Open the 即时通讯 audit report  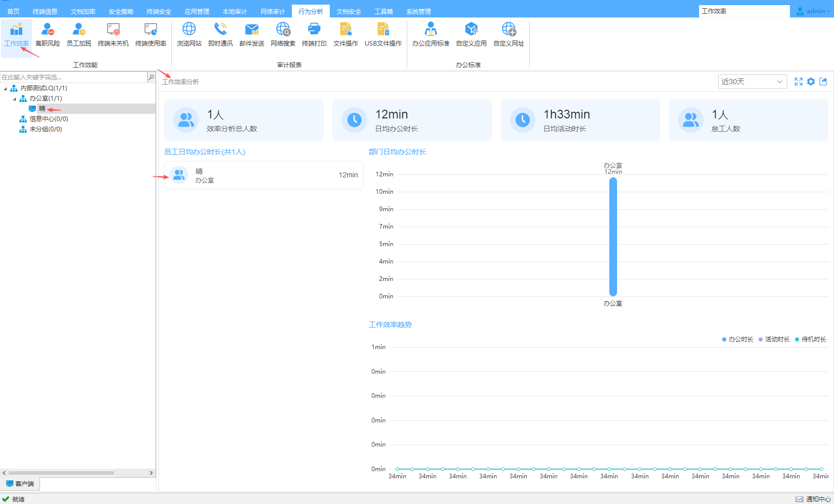pyautogui.click(x=221, y=34)
